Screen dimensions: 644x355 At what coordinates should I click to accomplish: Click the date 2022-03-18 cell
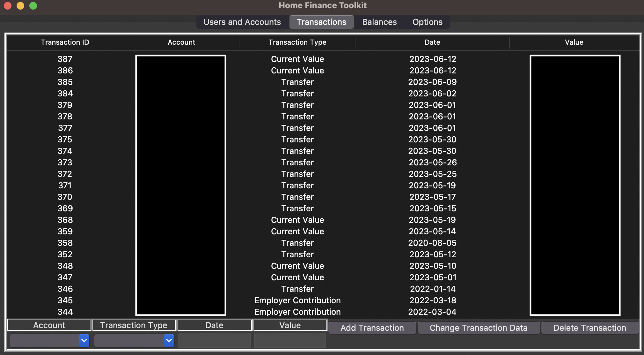[433, 300]
